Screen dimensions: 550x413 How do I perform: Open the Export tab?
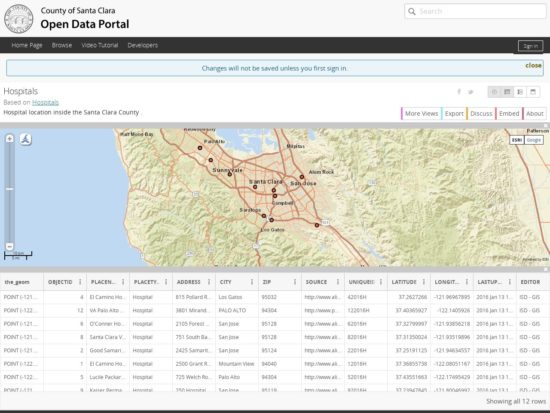[454, 114]
